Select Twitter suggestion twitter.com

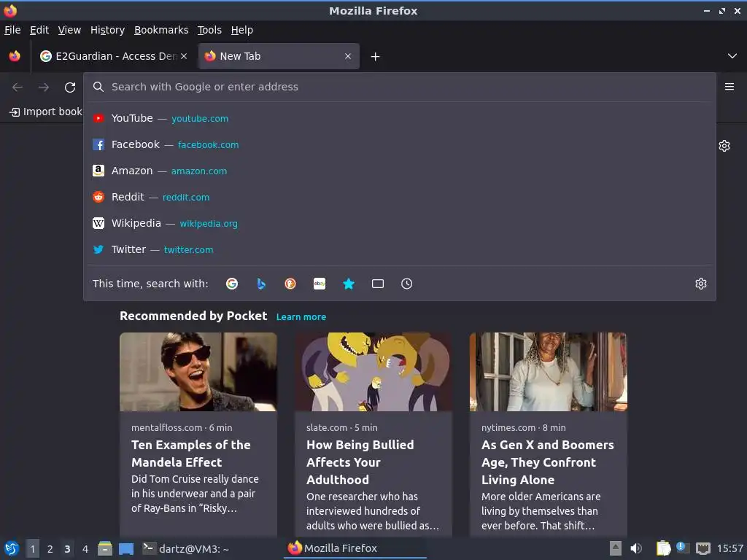tap(400, 249)
